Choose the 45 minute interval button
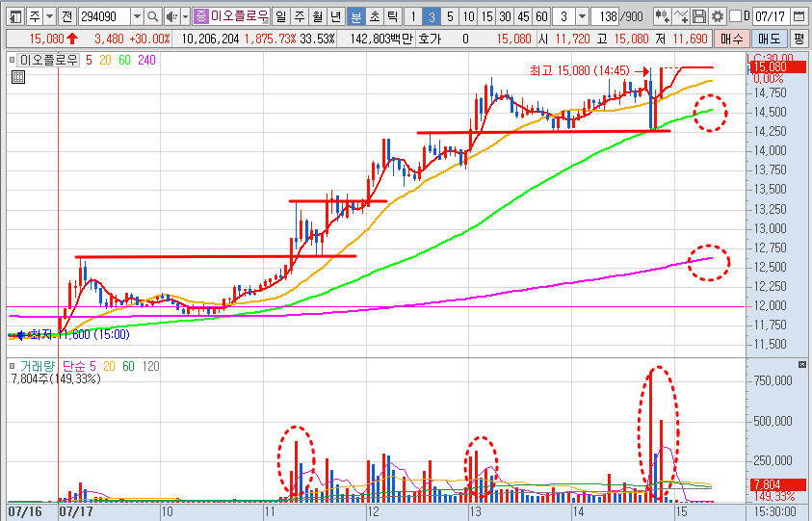The image size is (812, 521). pyautogui.click(x=524, y=17)
